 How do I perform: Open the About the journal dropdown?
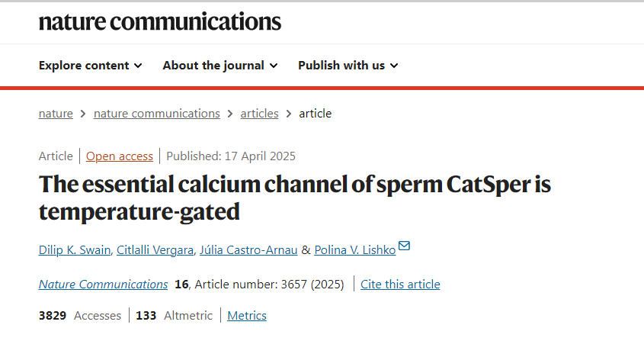[219, 66]
